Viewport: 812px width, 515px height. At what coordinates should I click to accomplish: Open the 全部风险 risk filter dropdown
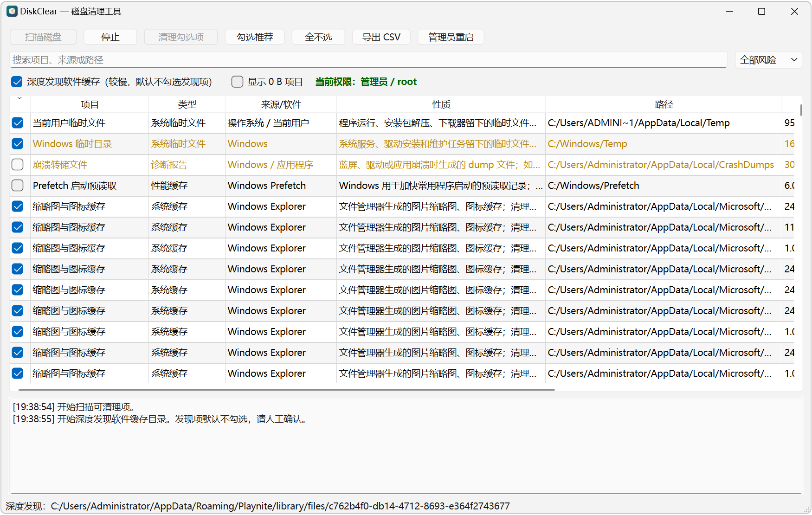coord(769,60)
